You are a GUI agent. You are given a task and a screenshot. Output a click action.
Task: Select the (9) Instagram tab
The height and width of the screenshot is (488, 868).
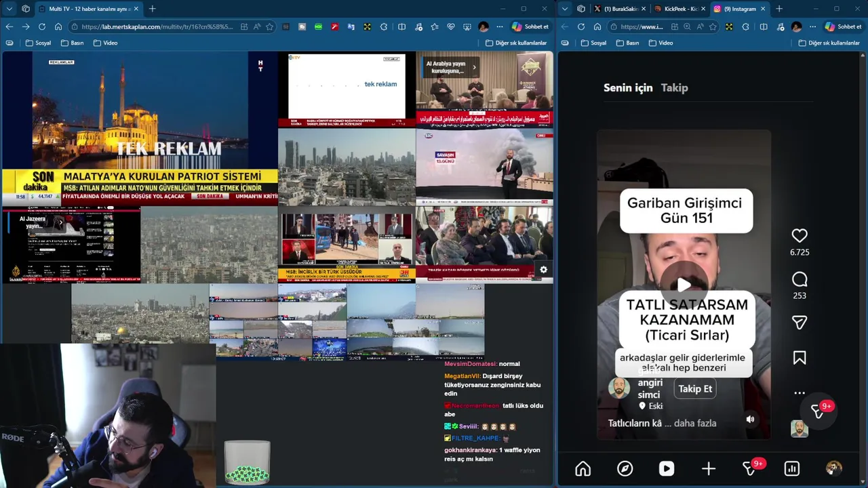(x=740, y=9)
